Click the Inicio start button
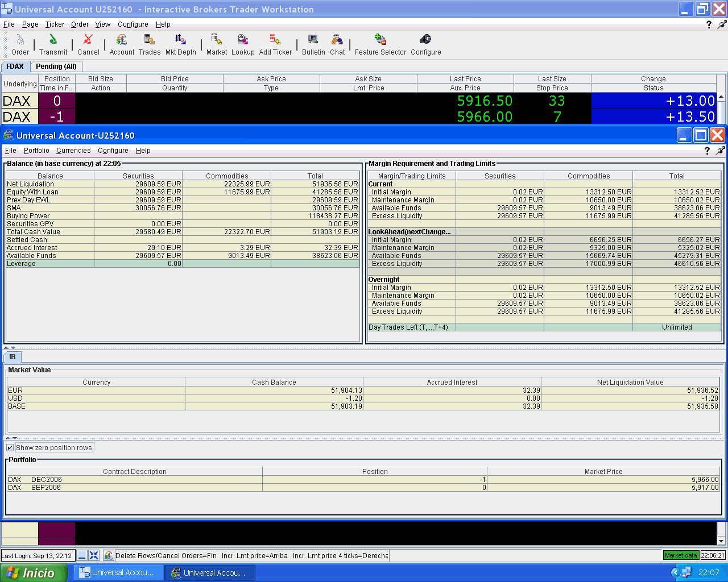The image size is (728, 582). point(34,573)
